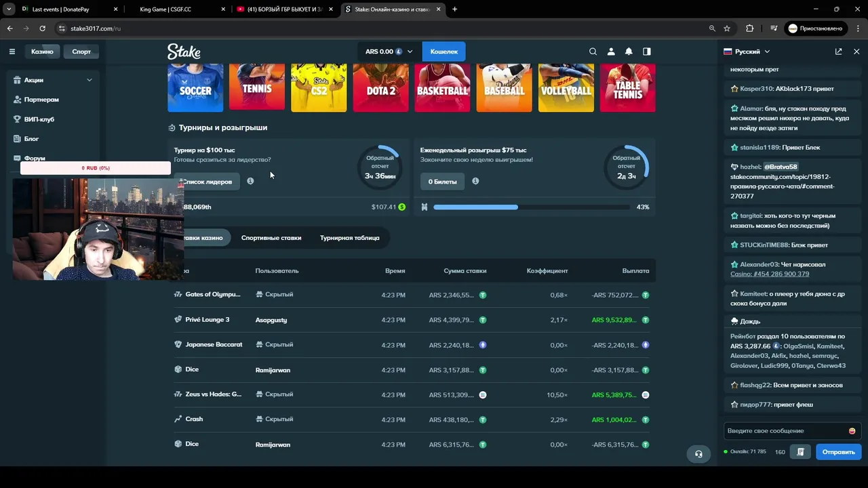Open Партнерам in the sidebar
Screen dimensions: 868x488
click(x=41, y=100)
